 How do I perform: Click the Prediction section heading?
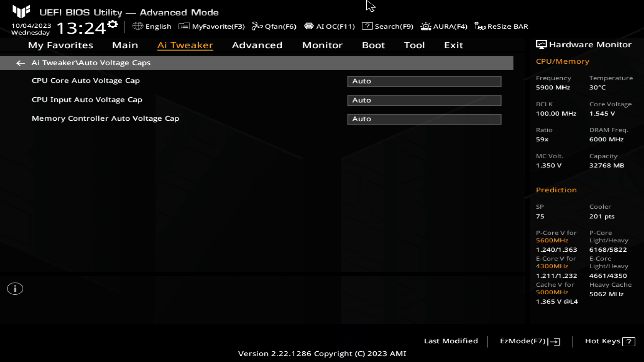click(556, 190)
